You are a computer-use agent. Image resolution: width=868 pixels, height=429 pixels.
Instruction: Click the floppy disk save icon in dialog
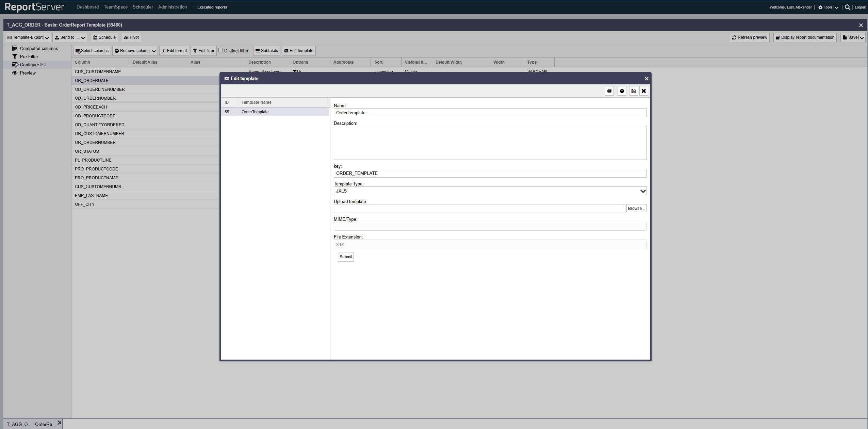(633, 91)
